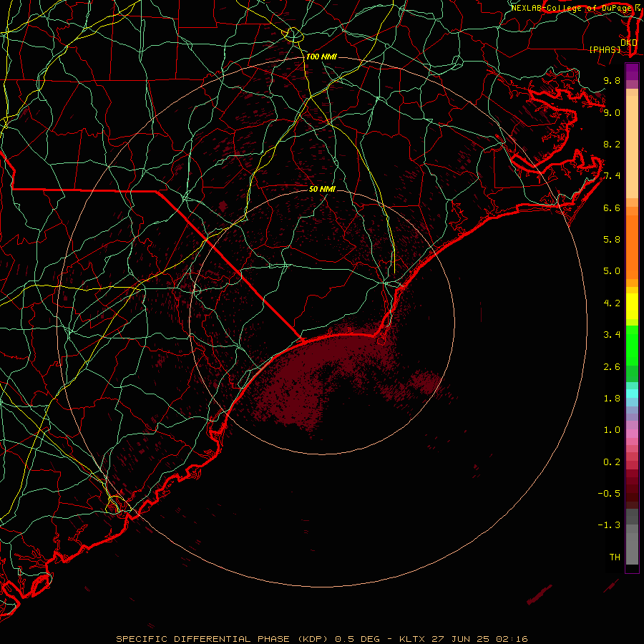Select the 9.8 legend scale value

612,80
